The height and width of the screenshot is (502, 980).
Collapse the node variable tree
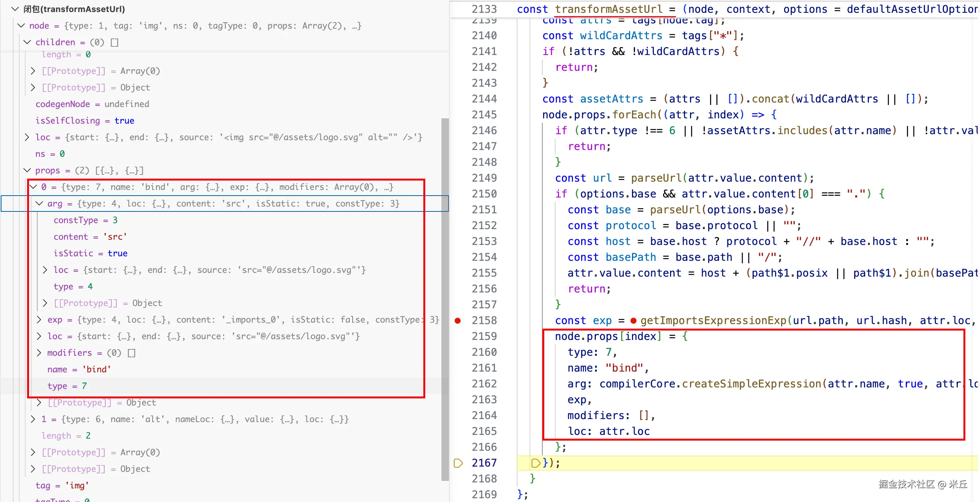(x=21, y=26)
